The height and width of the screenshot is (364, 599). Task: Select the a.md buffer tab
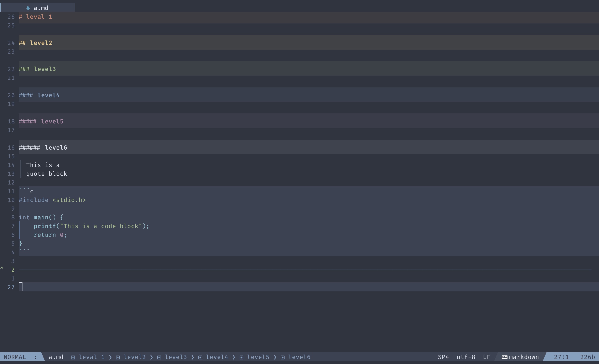tap(38, 8)
